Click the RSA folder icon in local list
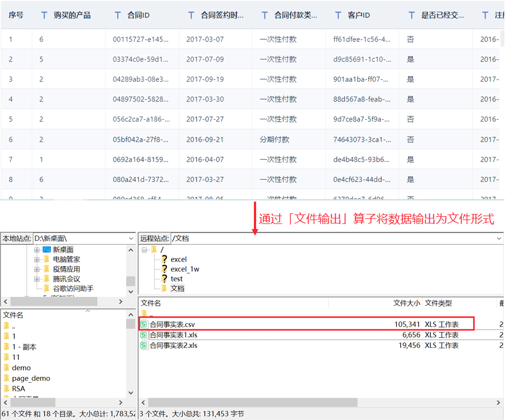Viewport: 505px width, 420px height. click(x=6, y=389)
